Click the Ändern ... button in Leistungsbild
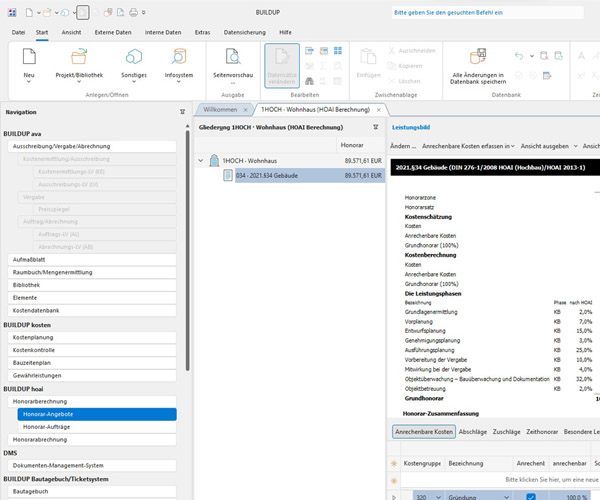 click(x=403, y=146)
